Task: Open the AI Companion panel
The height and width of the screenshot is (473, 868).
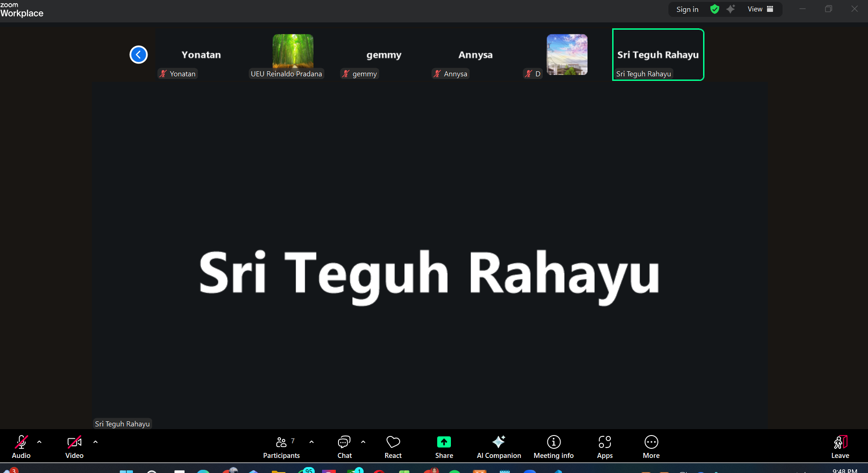Action: [x=498, y=446]
